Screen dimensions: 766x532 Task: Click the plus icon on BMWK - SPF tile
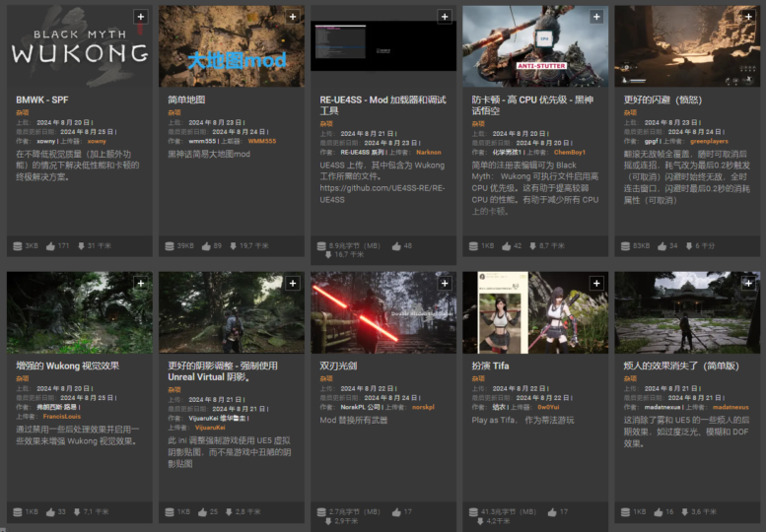140,17
